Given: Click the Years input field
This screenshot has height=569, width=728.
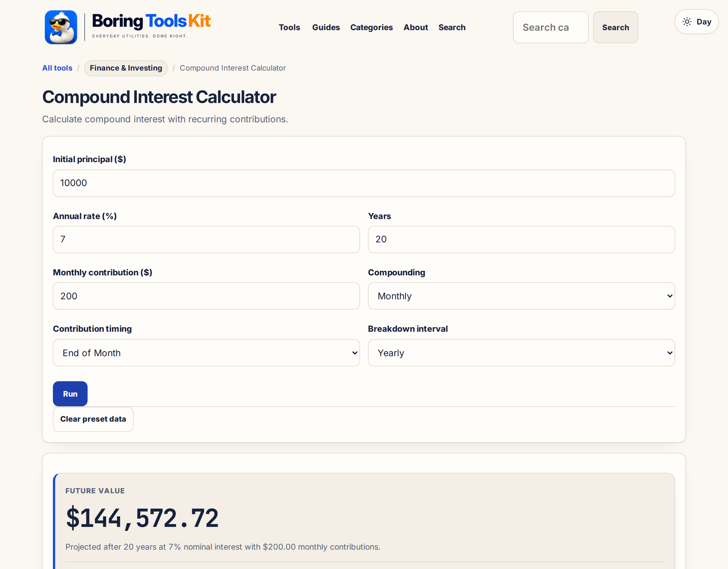Looking at the screenshot, I should pos(521,240).
